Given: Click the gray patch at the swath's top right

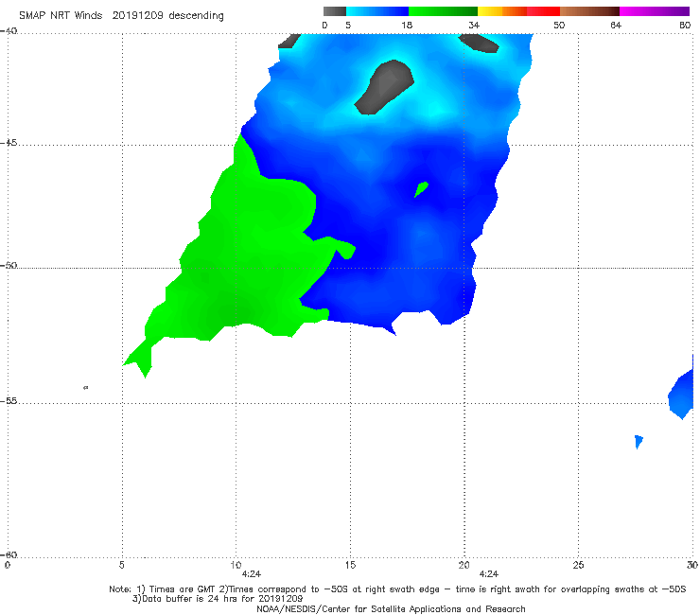Looking at the screenshot, I should (479, 43).
